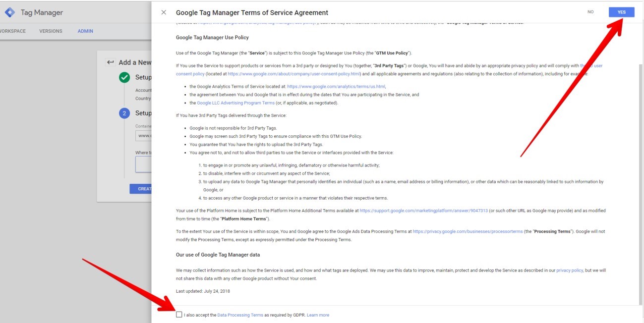Open the Versions tab
Screen dimensions: 644x323
coord(51,31)
